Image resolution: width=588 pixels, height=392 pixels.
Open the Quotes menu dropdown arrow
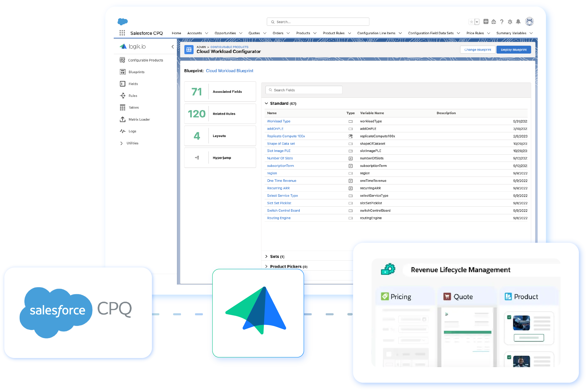[265, 33]
